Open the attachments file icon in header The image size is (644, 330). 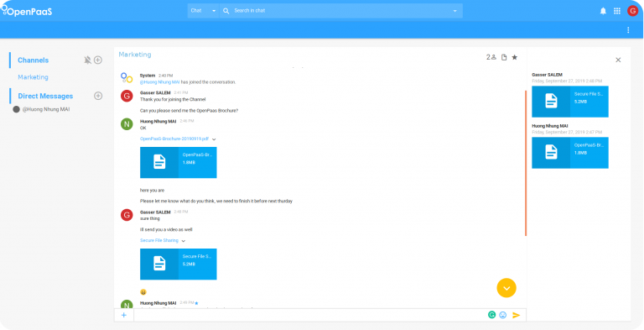[x=504, y=57]
